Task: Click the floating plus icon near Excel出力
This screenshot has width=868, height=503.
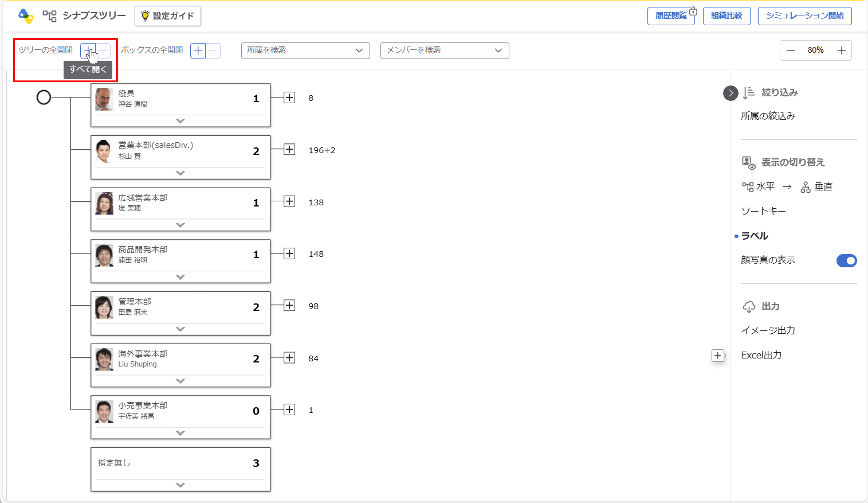Action: coord(717,355)
